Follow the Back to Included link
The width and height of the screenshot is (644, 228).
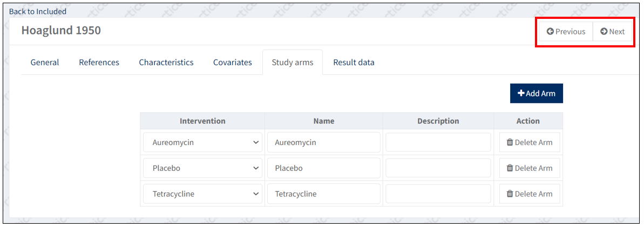coord(38,11)
